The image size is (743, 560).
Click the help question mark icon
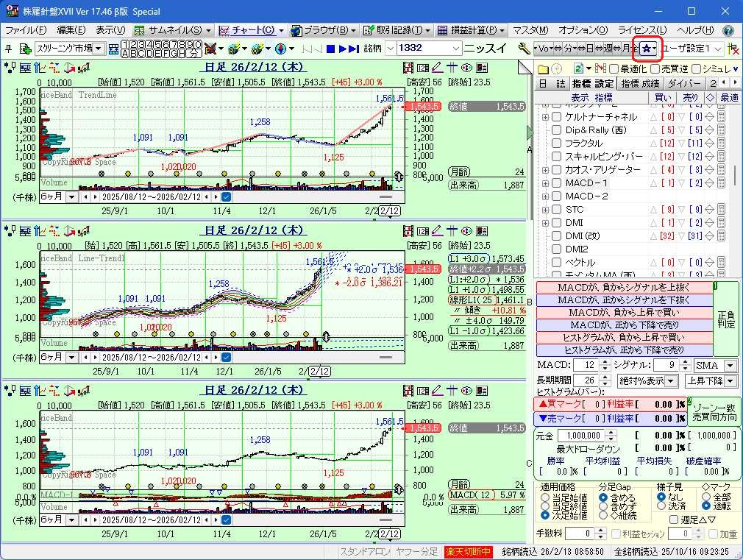click(728, 30)
